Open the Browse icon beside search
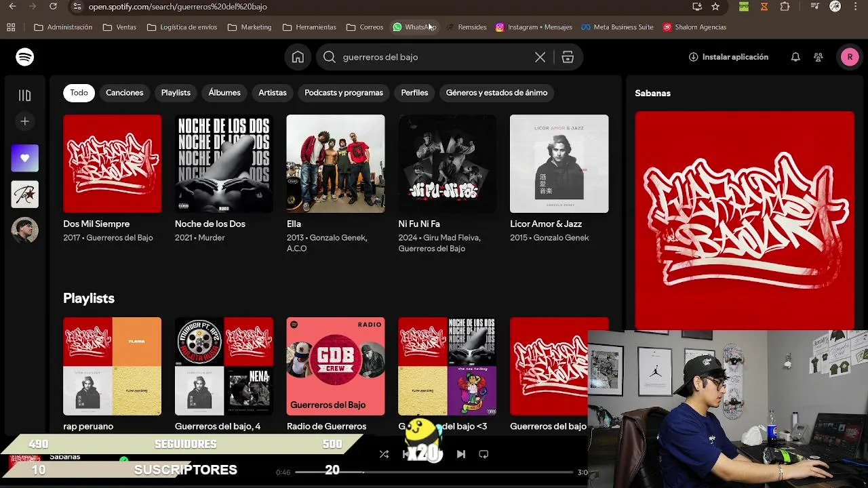 568,57
